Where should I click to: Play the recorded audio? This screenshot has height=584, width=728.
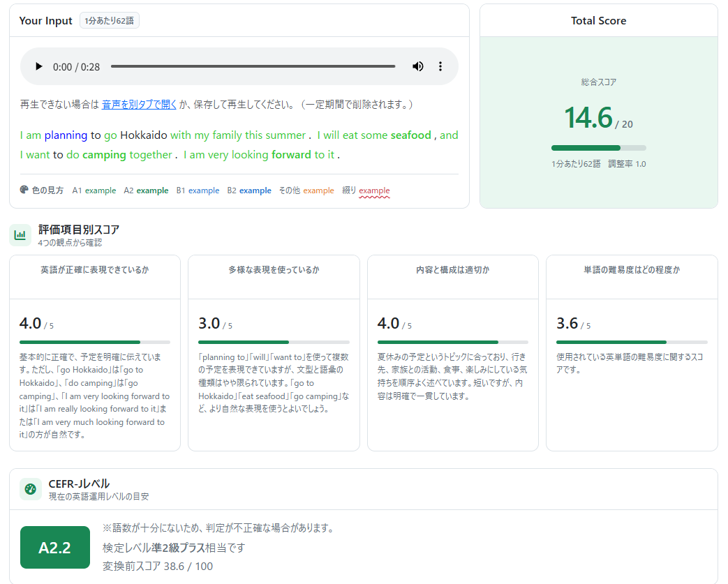[39, 66]
